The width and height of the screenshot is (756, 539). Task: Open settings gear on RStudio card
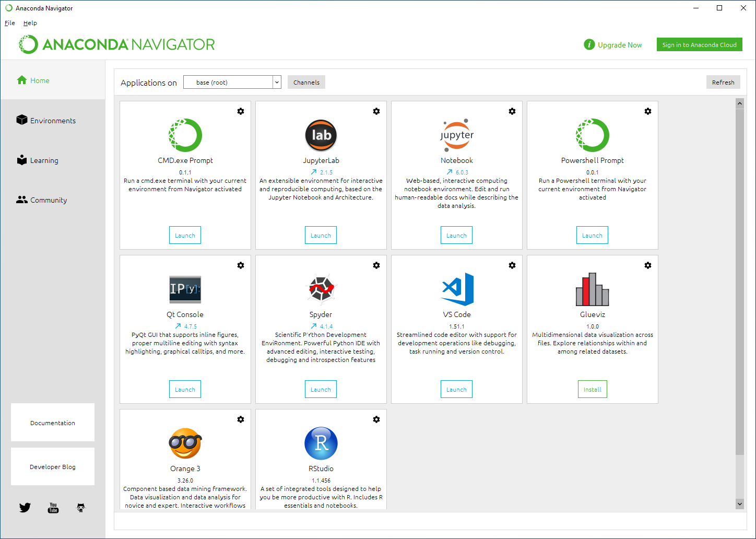[x=376, y=419]
